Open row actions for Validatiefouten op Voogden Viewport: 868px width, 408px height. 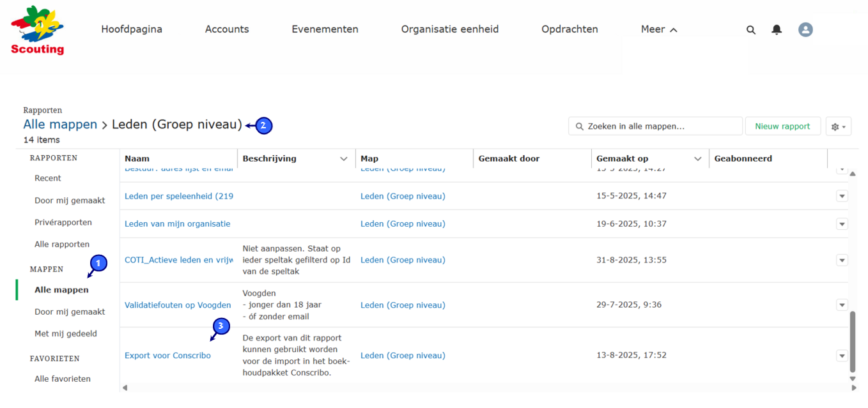pyautogui.click(x=842, y=305)
